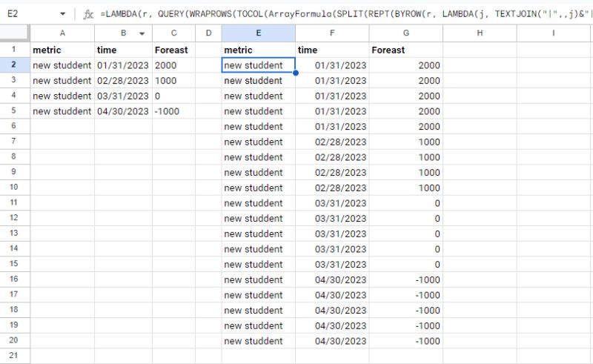Click cell B4 with 03/31/2023
593x364 pixels.
(x=123, y=96)
